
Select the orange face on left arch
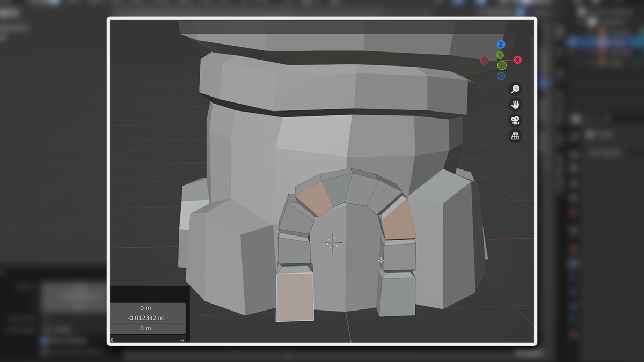pyautogui.click(x=314, y=198)
